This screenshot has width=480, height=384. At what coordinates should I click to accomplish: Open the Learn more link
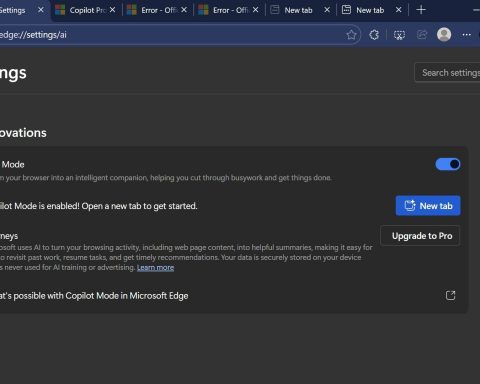pos(155,268)
